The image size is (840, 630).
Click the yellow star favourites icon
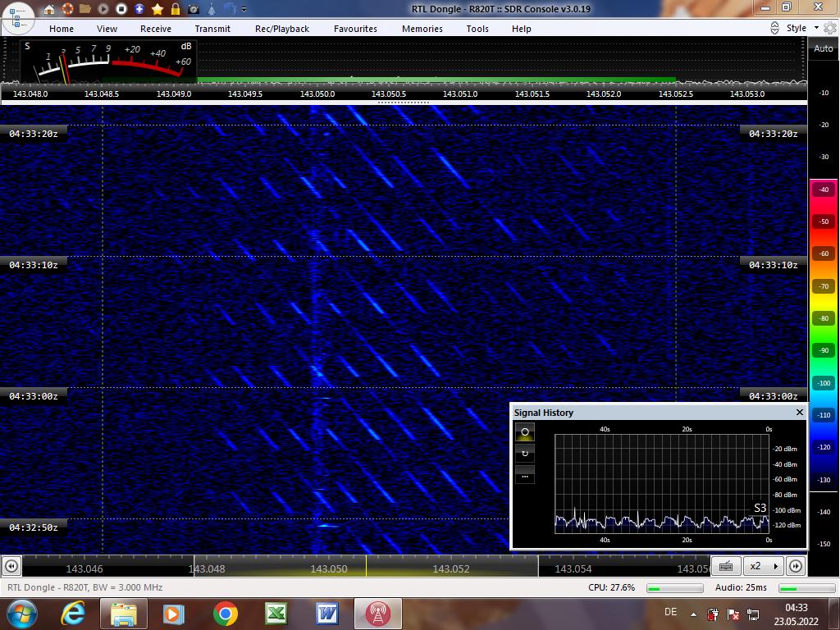click(x=157, y=8)
